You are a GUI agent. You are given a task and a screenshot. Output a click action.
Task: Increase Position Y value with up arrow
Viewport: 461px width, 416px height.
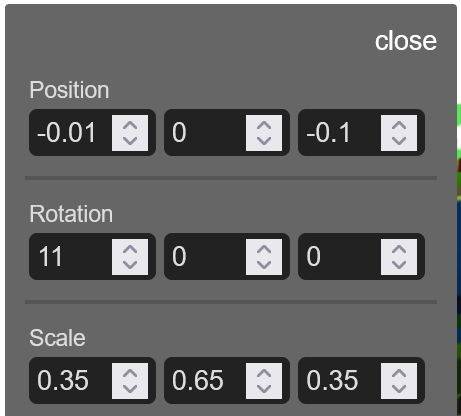pos(264,125)
